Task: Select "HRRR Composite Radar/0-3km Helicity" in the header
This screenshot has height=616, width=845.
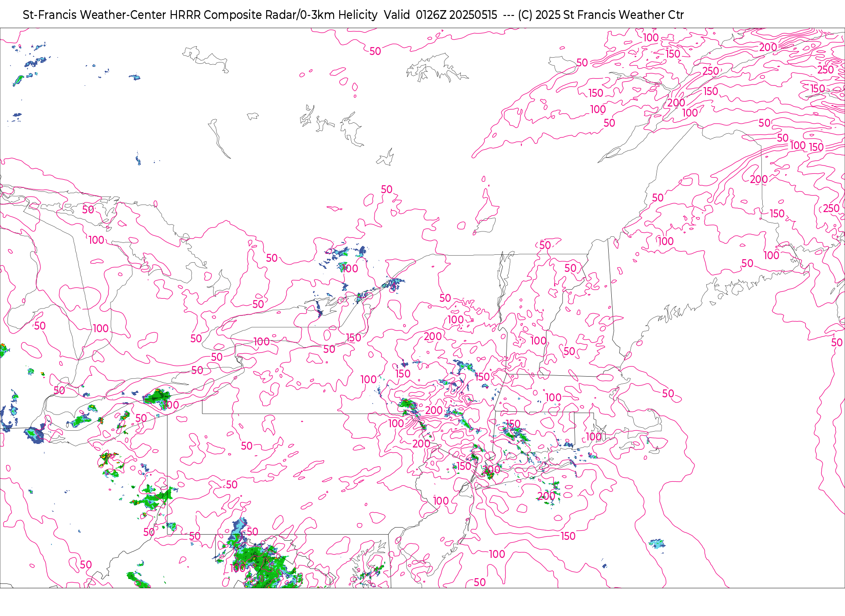Action: coord(273,15)
